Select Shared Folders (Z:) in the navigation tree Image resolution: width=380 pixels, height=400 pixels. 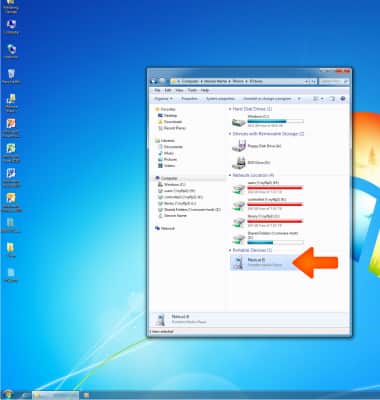(189, 210)
